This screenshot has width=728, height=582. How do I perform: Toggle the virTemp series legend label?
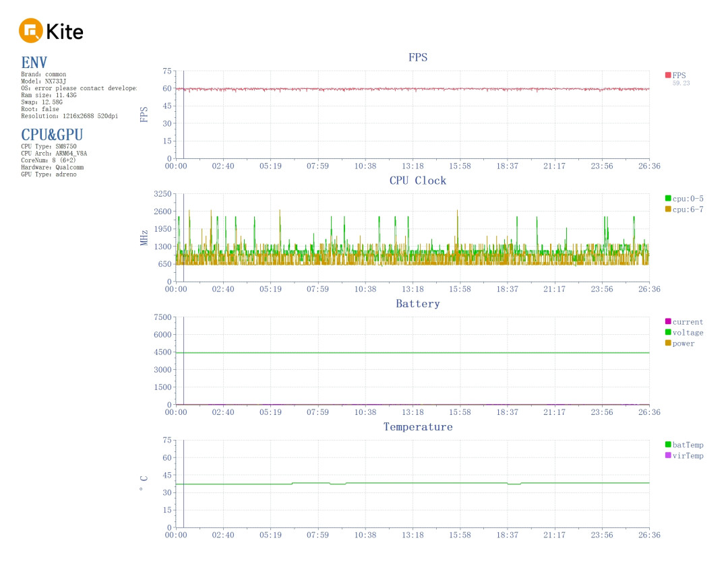688,456
